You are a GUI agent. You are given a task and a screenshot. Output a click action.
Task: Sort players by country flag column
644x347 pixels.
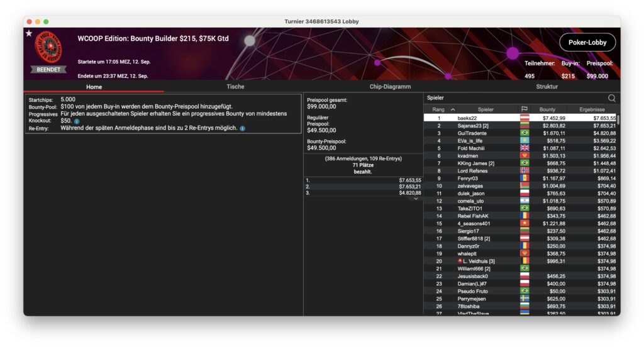tap(524, 109)
